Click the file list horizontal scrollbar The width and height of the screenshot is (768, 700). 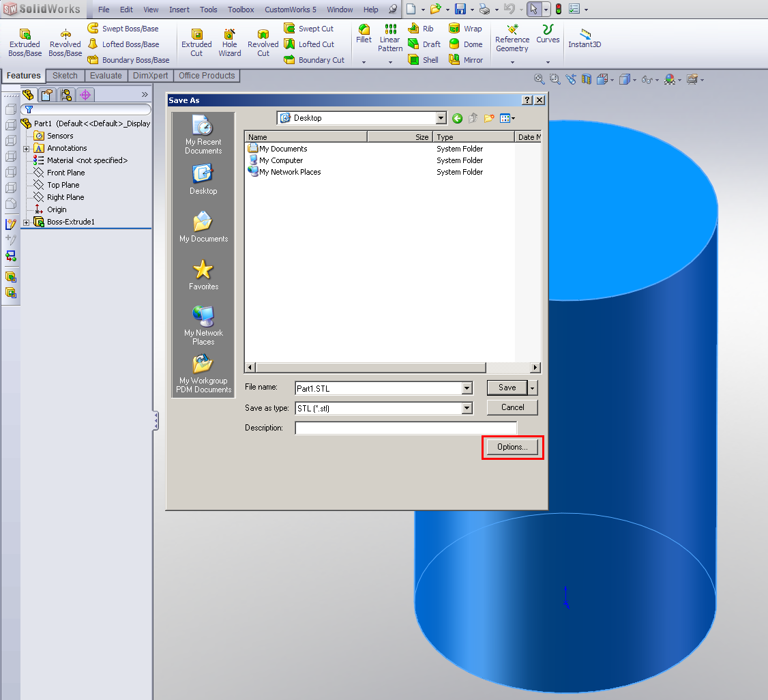tap(370, 367)
